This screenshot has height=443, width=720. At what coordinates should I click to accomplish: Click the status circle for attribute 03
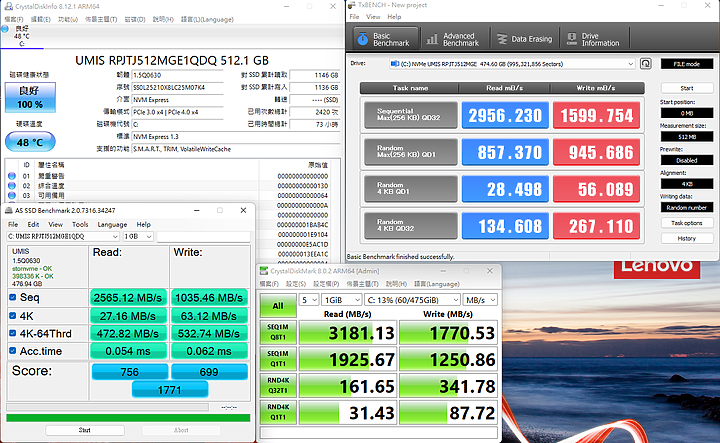(x=12, y=195)
